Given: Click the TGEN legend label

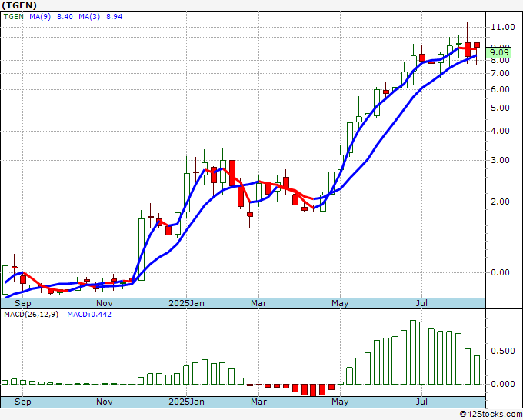Looking at the screenshot, I should [x=13, y=17].
